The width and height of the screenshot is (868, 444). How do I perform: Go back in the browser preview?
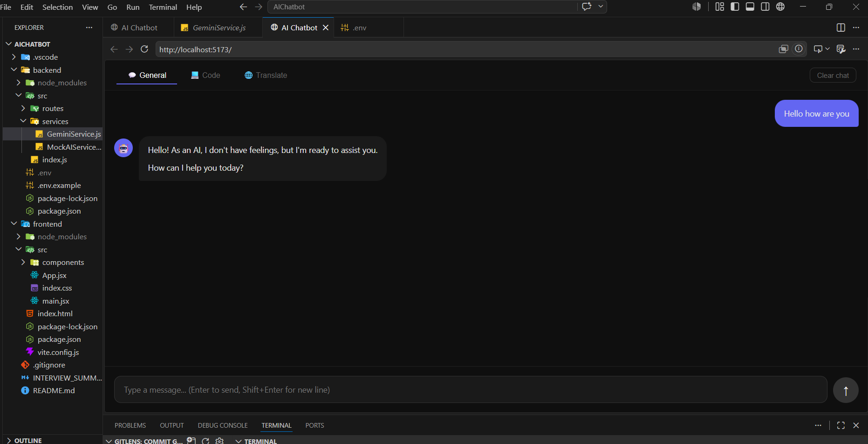pos(114,49)
